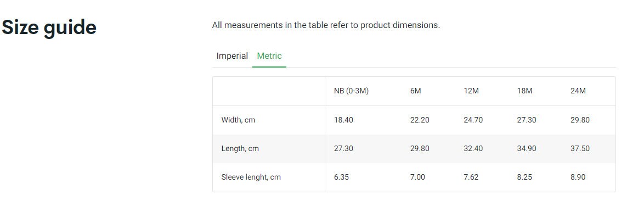
Task: Click the 6.35 sleeve length value
Action: point(341,177)
